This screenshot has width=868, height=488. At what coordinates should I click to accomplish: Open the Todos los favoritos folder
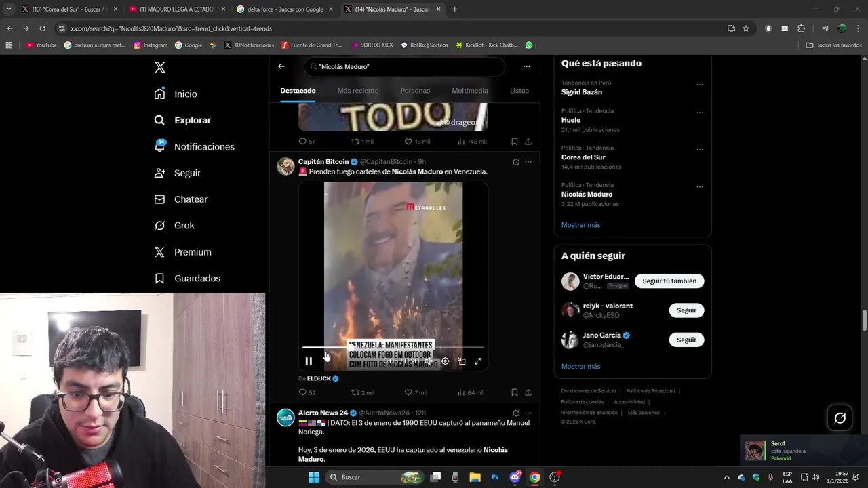[x=833, y=45]
